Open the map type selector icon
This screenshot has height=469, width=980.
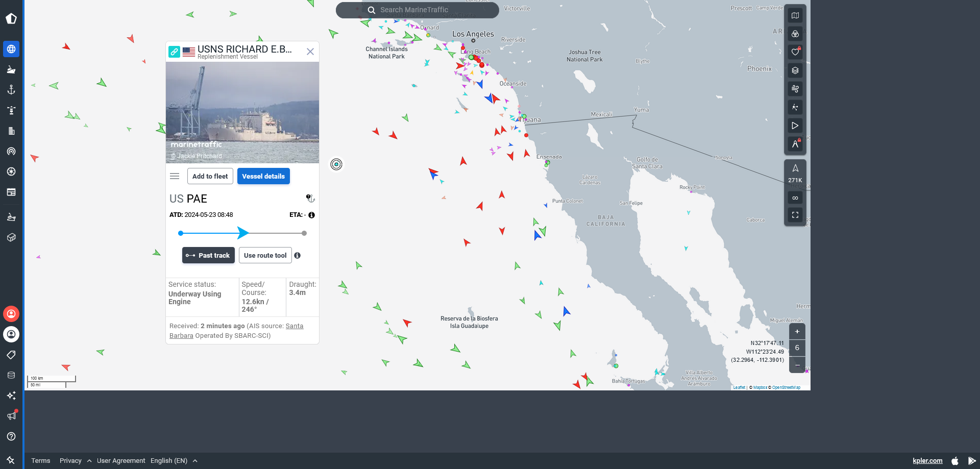tap(795, 15)
